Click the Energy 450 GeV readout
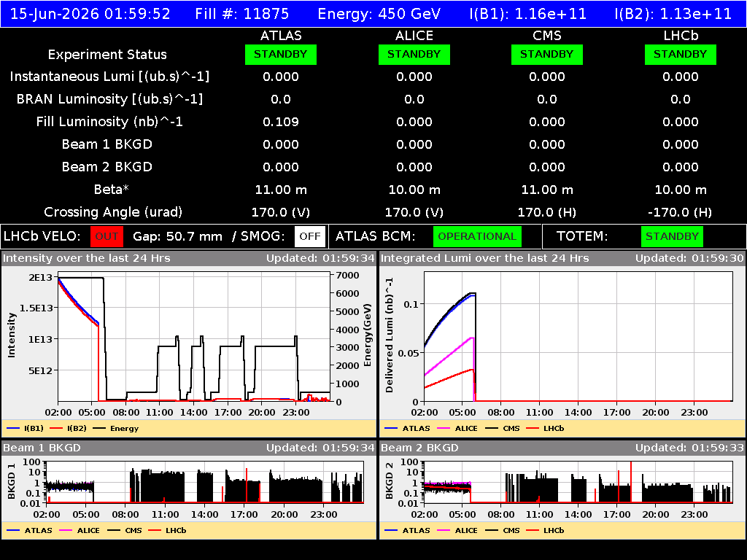 pos(379,14)
